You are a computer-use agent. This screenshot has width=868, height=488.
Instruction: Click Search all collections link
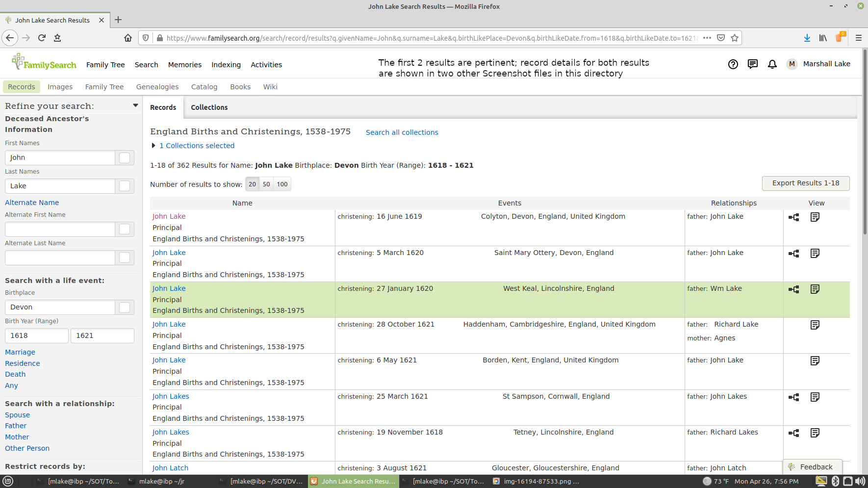[402, 132]
